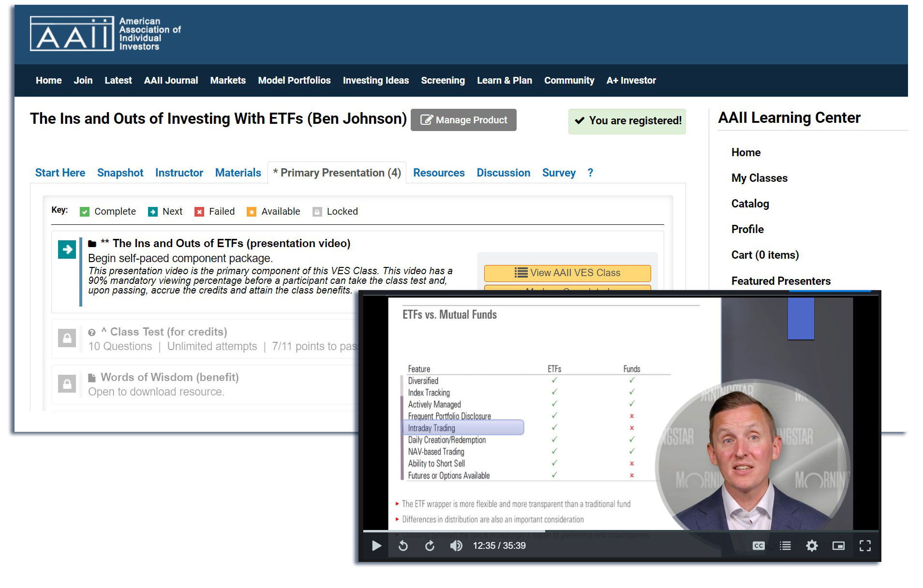Viewport: 923px width, 588px height.
Task: Open the video chapters list icon
Action: point(785,546)
